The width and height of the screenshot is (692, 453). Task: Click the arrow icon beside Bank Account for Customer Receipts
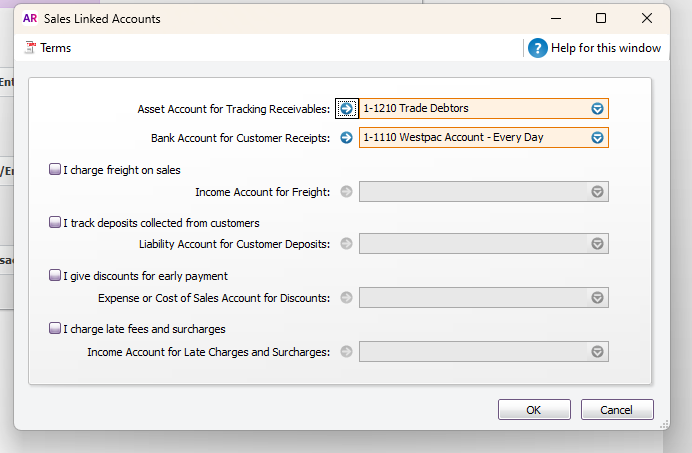(347, 138)
